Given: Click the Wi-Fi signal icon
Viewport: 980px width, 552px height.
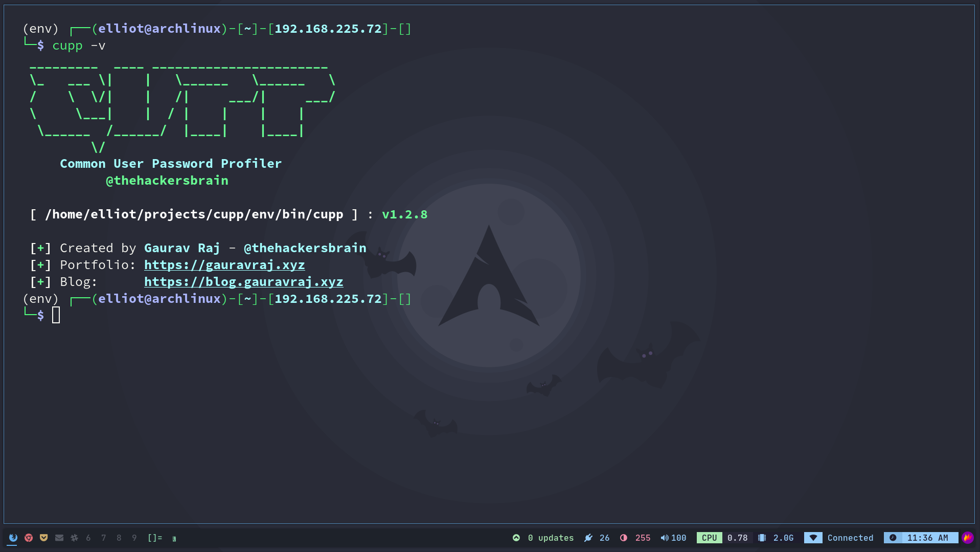Looking at the screenshot, I should pos(813,538).
